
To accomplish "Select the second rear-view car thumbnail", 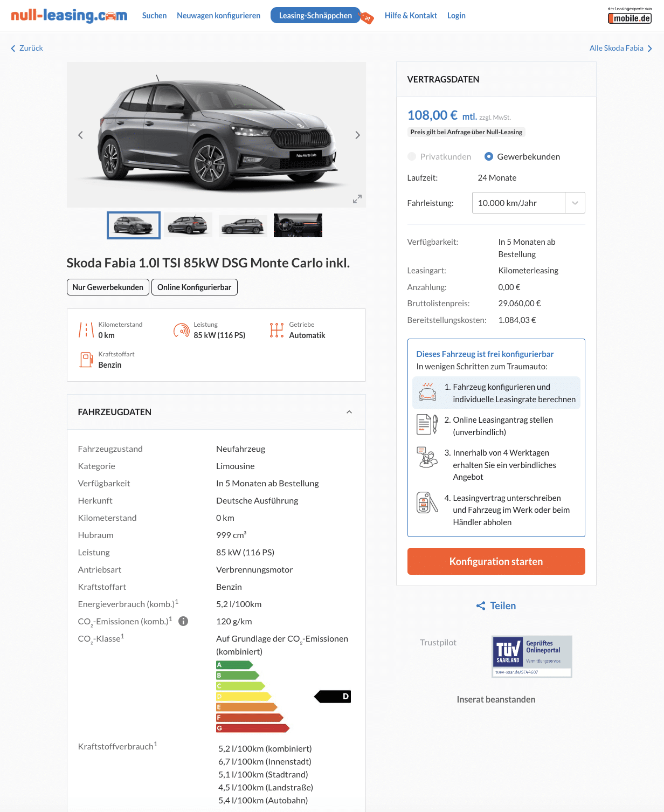I will point(188,225).
